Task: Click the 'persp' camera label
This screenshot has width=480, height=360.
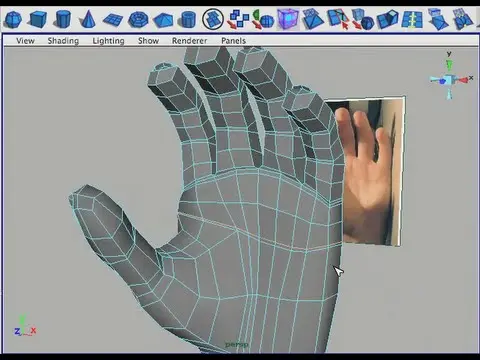Action: pos(237,344)
